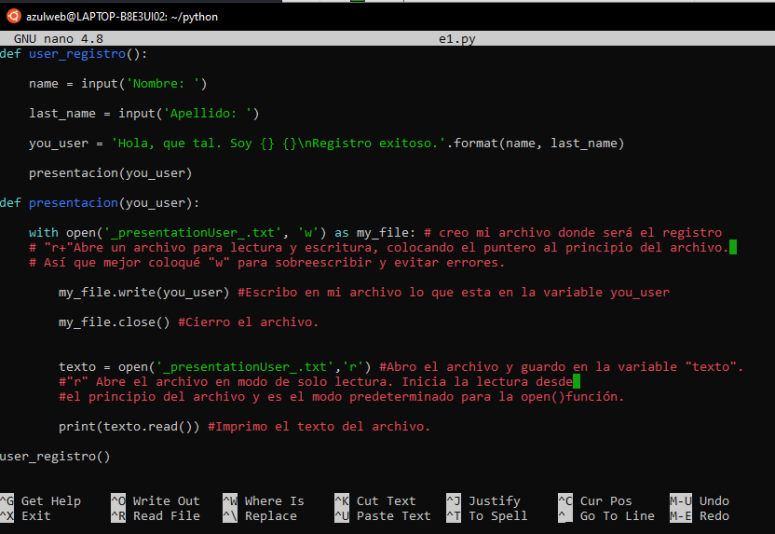Click the green cursor block after 'archivo.'
The width and height of the screenshot is (775, 534).
click(x=733, y=247)
